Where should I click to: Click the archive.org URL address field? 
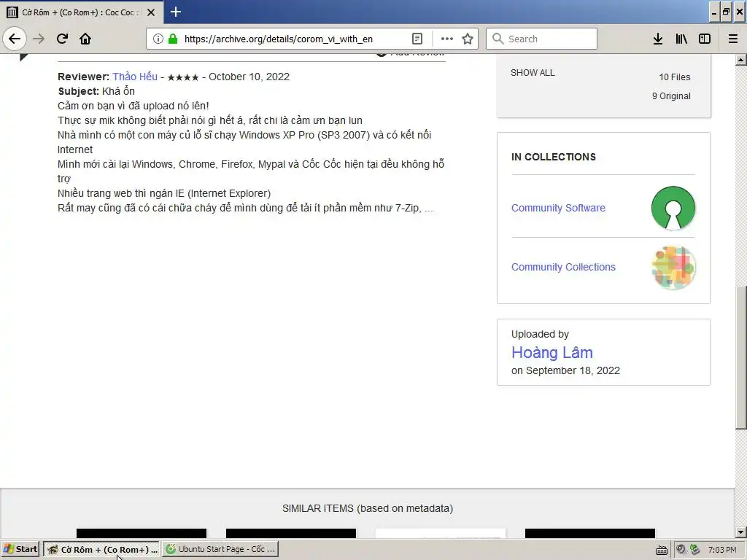coord(279,39)
